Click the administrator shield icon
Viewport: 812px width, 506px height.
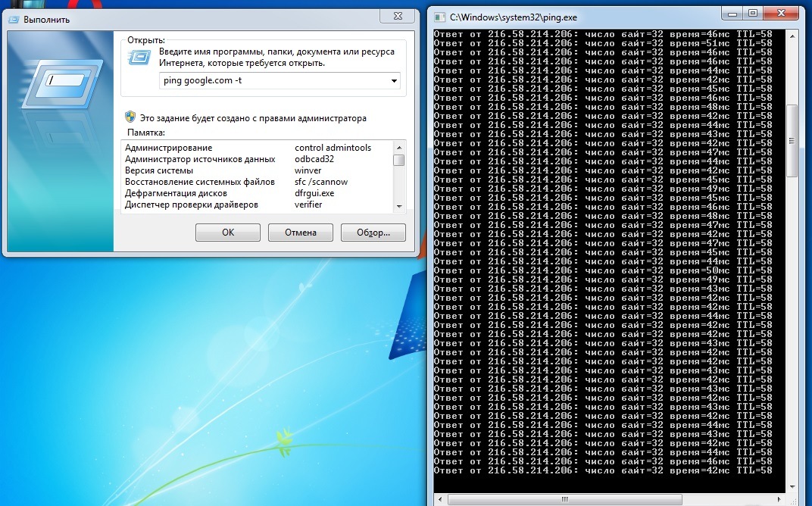(130, 117)
